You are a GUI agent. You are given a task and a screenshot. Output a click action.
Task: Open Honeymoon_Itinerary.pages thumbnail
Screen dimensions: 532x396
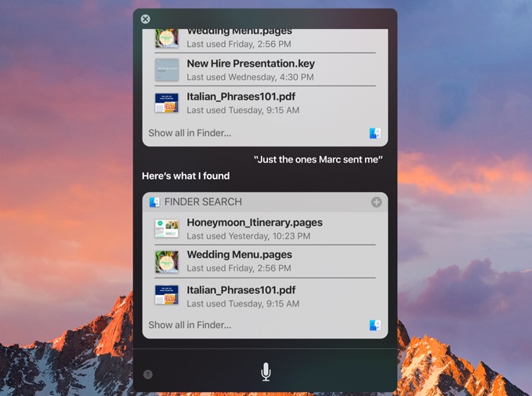pos(167,228)
